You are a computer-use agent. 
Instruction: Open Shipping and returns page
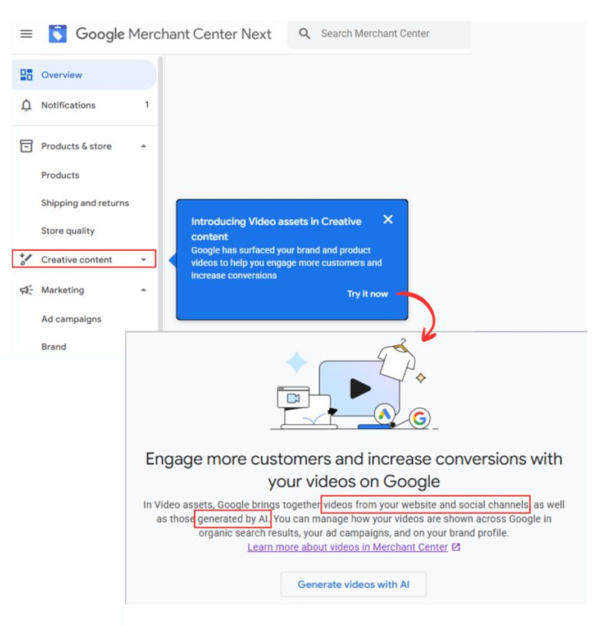click(85, 203)
